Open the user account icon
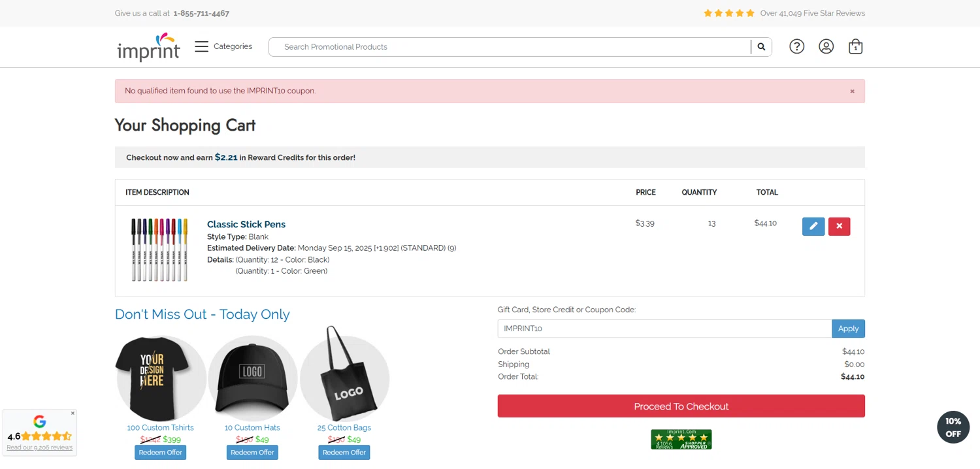 826,46
